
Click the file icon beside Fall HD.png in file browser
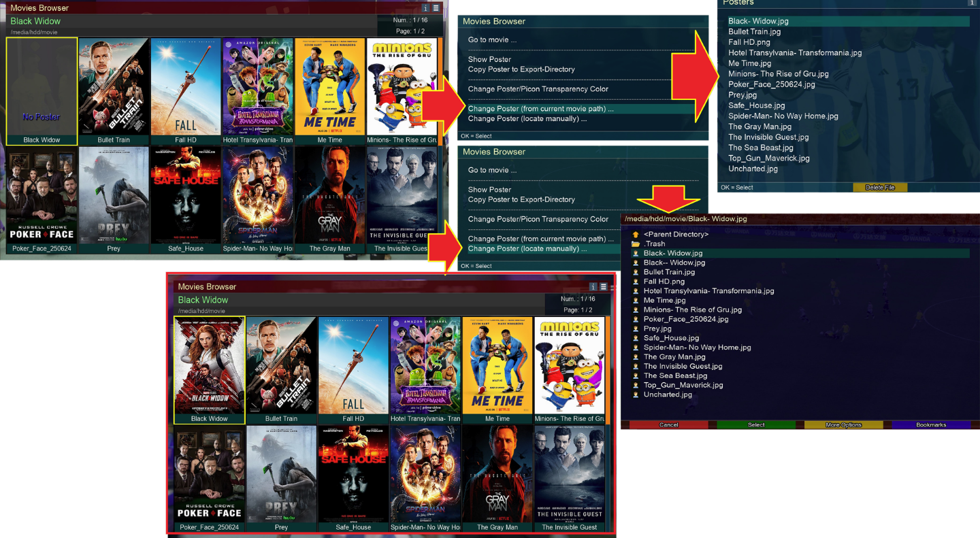pyautogui.click(x=636, y=282)
